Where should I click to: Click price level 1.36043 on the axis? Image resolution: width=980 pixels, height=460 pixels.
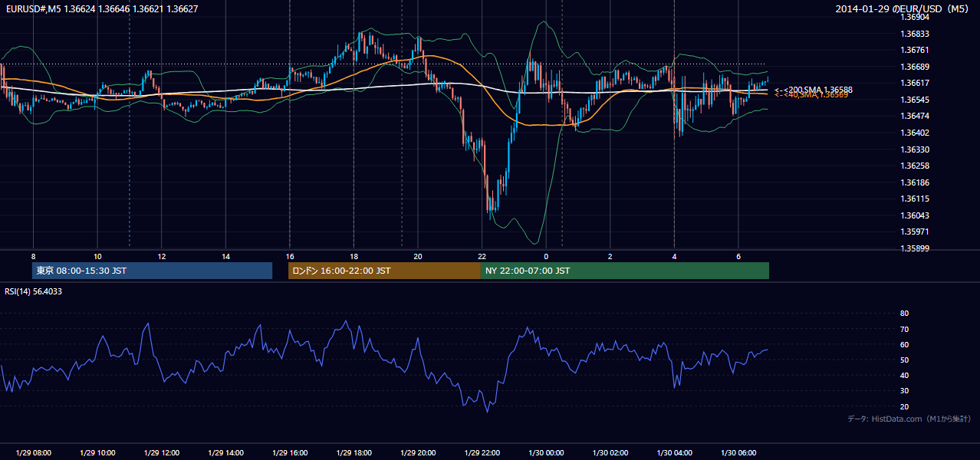pyautogui.click(x=914, y=215)
